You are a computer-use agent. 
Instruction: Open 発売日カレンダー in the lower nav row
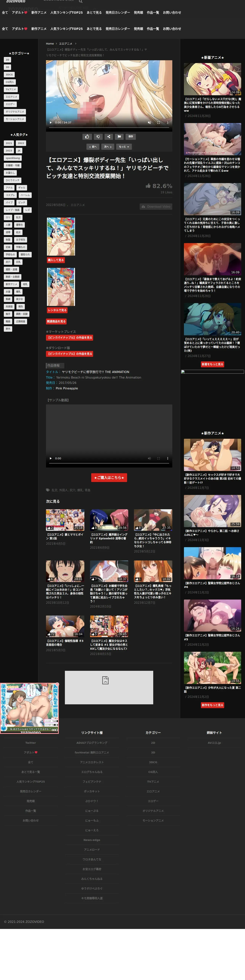pyautogui.click(x=118, y=29)
